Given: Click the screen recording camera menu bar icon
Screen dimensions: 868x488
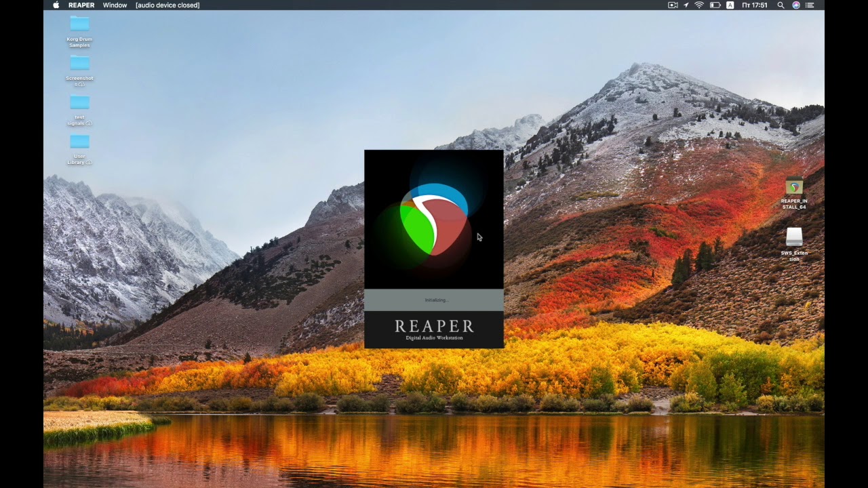Looking at the screenshot, I should (673, 5).
